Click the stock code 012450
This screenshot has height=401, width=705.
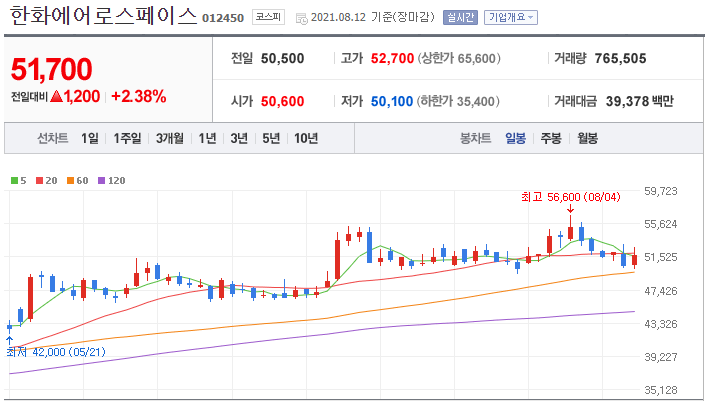tap(223, 18)
